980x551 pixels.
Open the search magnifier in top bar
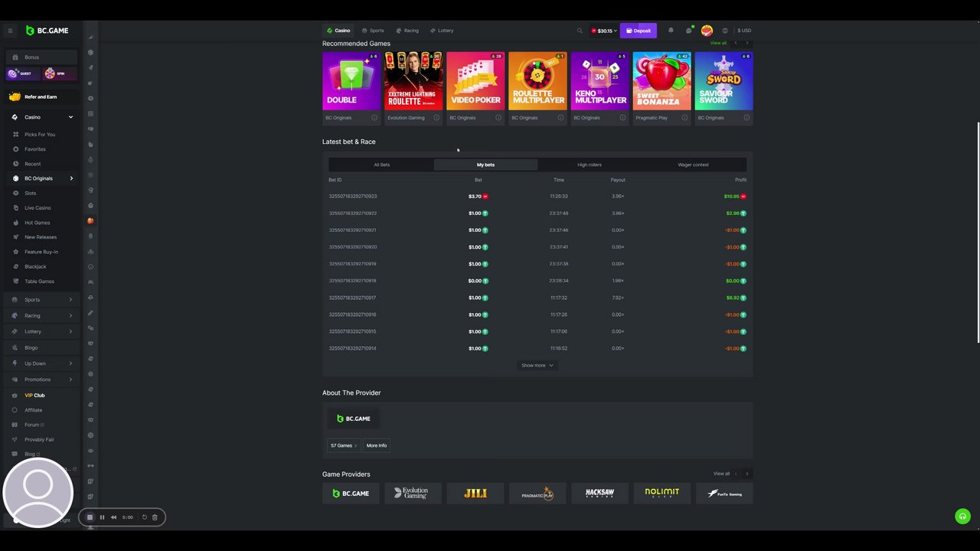580,31
